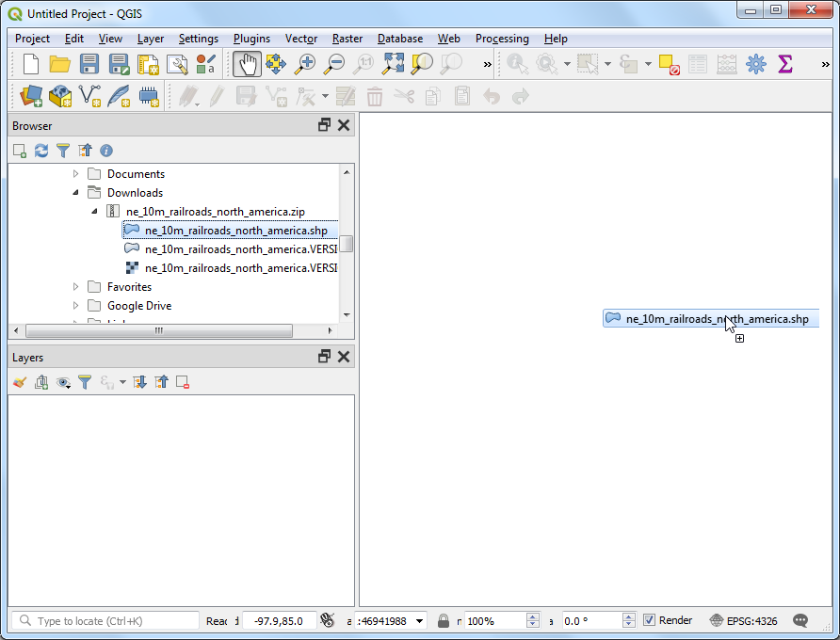Viewport: 840px width, 640px height.
Task: Open the Vector menu
Action: (x=301, y=39)
